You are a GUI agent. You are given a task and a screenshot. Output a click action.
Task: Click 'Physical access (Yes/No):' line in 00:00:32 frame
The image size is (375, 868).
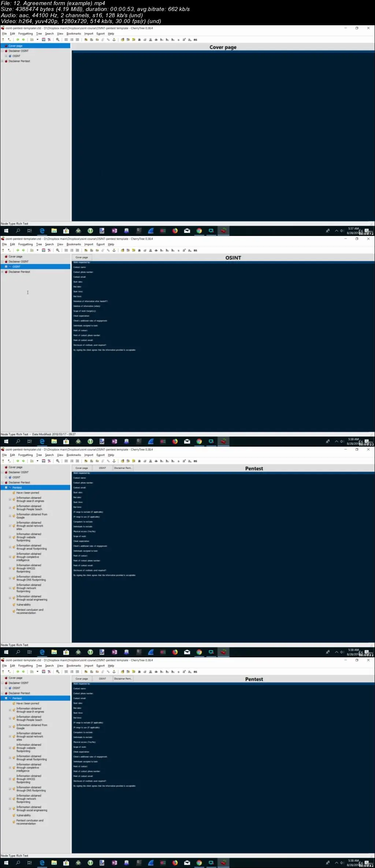pos(84,531)
